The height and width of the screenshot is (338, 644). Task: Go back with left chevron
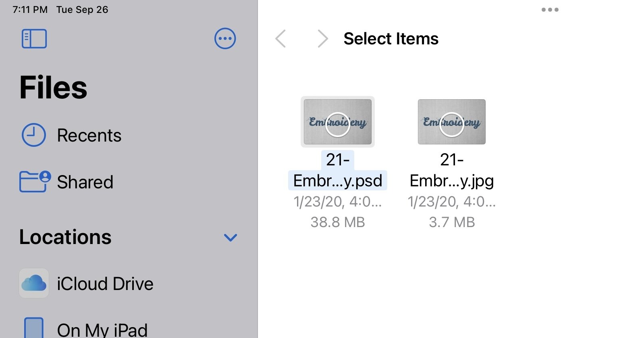coord(280,39)
